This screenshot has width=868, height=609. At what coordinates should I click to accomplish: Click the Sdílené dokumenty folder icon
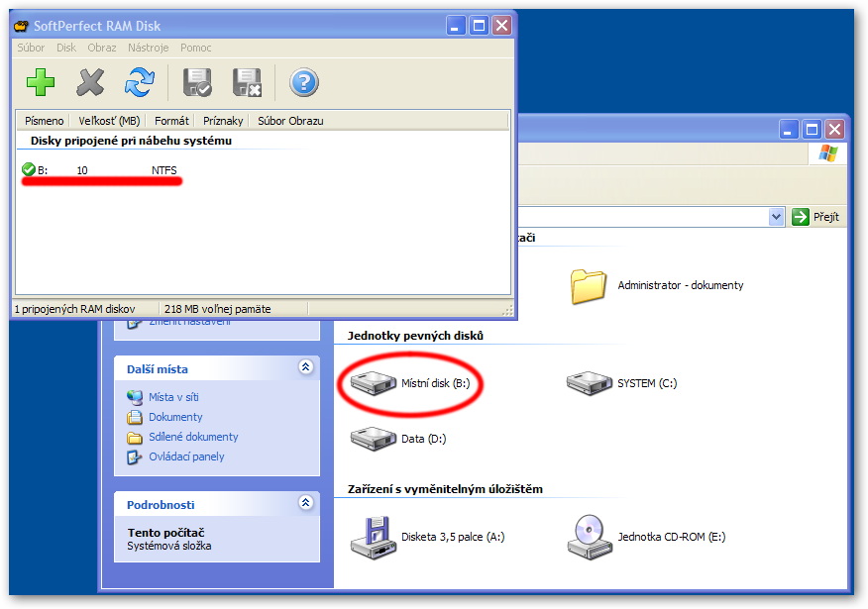(x=135, y=438)
